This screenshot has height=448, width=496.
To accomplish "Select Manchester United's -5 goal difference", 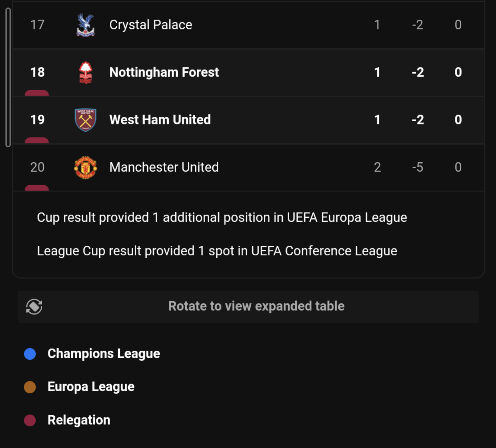I will point(418,167).
